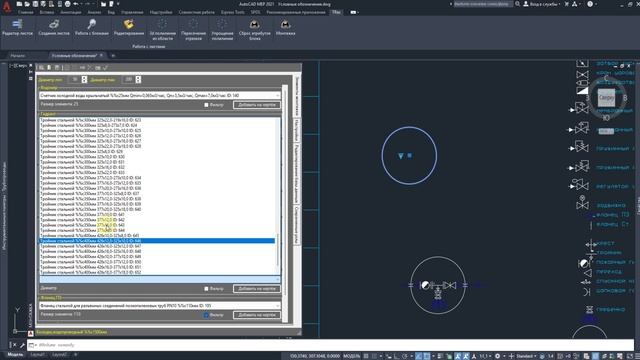Uncheck Фильтр checkbox in Фланец section
640x360 pixels.
click(206, 315)
